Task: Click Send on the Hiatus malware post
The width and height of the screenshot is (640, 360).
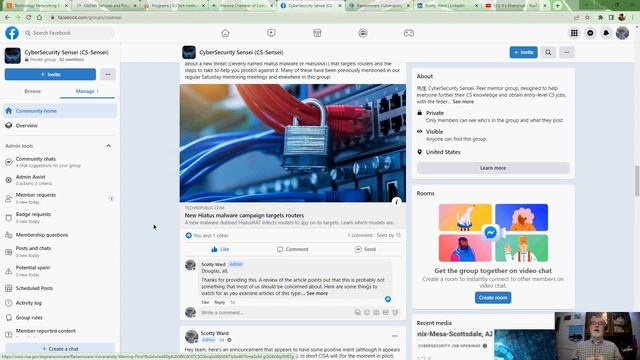Action: pos(365,249)
